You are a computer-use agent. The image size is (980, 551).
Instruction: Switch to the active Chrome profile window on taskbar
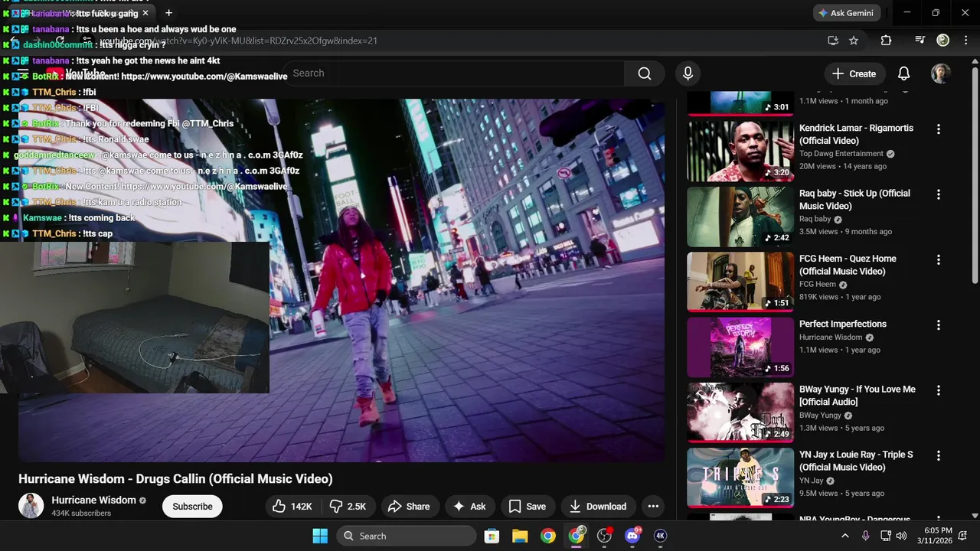(577, 536)
